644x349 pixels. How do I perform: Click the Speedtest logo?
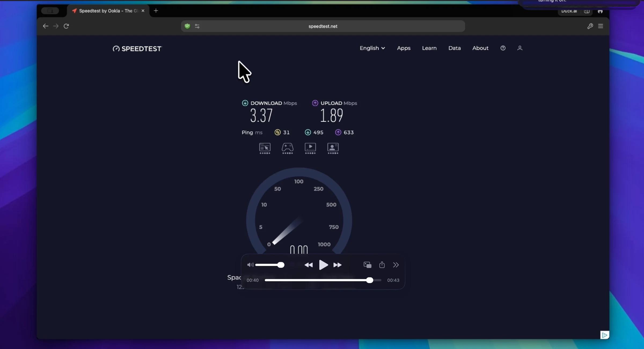click(137, 49)
